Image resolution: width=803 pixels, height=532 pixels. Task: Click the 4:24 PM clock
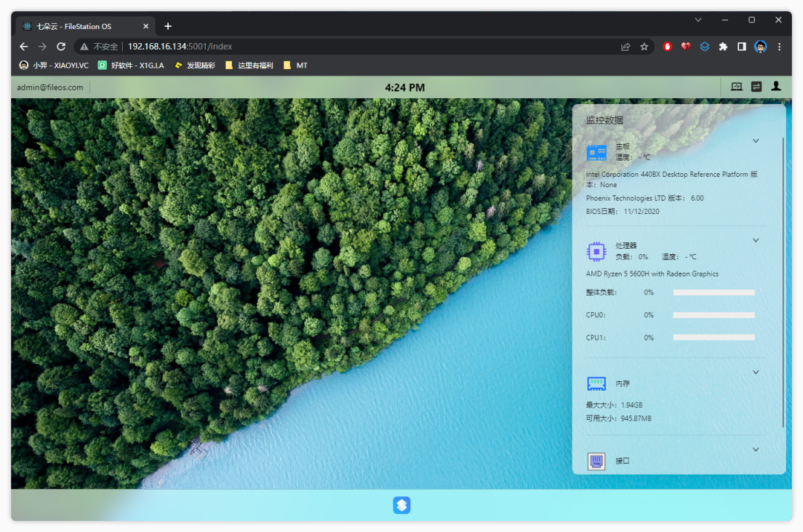(x=404, y=88)
